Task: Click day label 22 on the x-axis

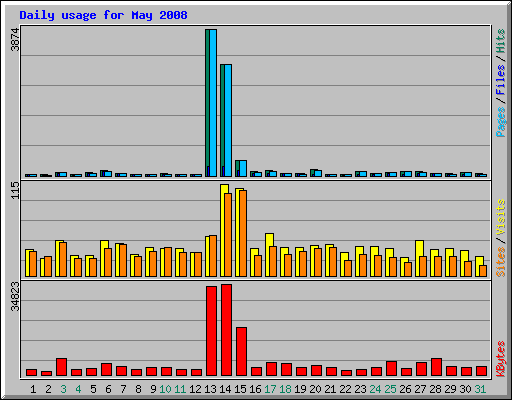Action: tap(345, 389)
